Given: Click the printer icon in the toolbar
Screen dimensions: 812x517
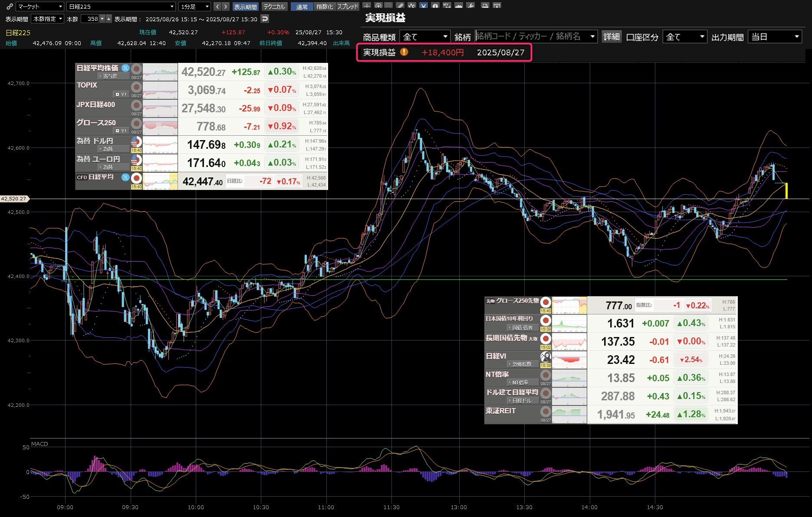Looking at the screenshot, I should point(485,6).
